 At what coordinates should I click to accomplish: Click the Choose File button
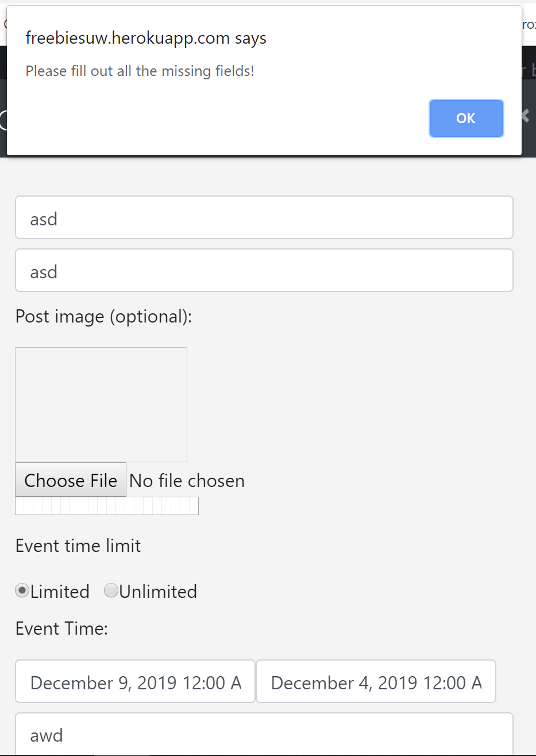70,480
